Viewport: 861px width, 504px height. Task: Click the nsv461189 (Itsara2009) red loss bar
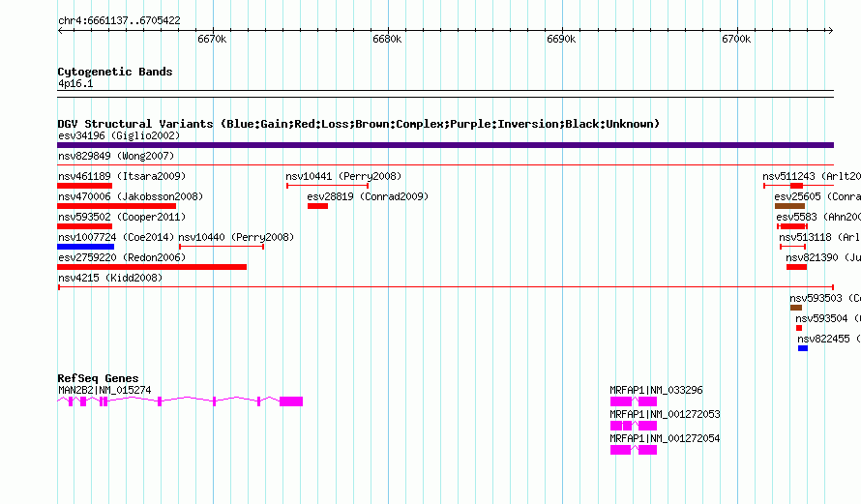pos(84,186)
